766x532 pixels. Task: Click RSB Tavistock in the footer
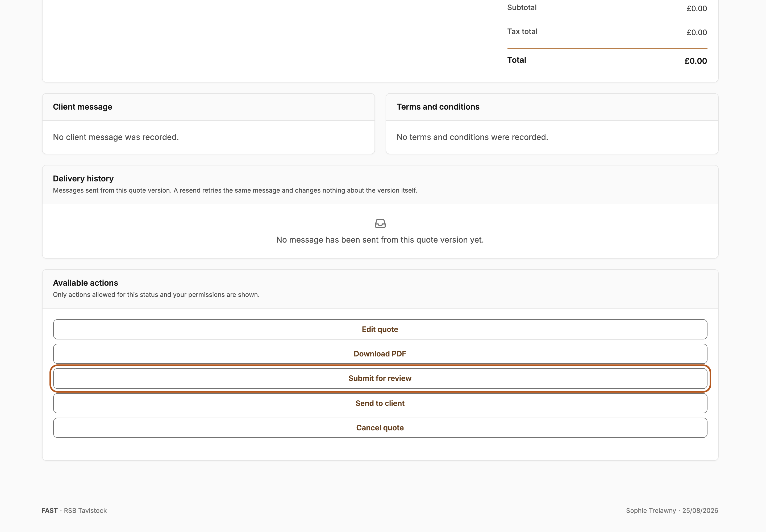coord(85,510)
